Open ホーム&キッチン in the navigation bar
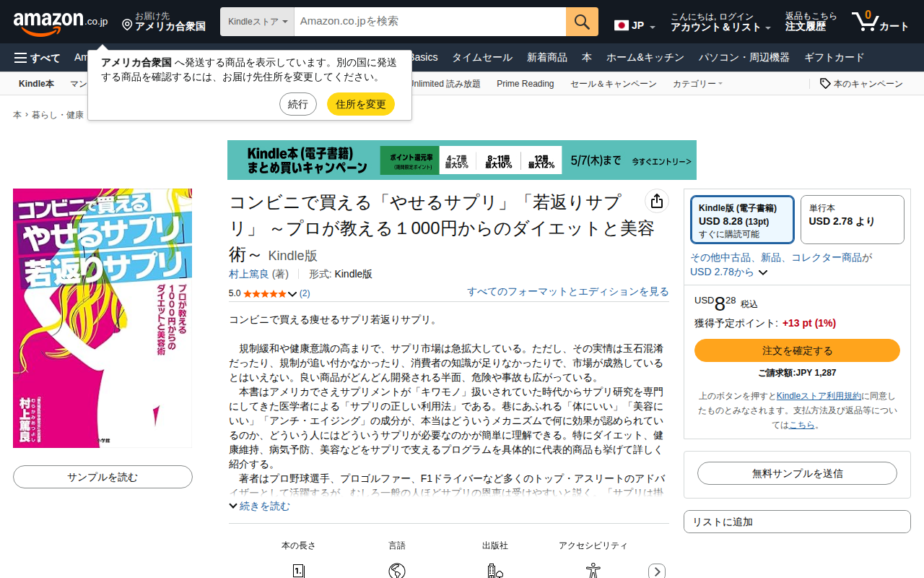 tap(645, 58)
